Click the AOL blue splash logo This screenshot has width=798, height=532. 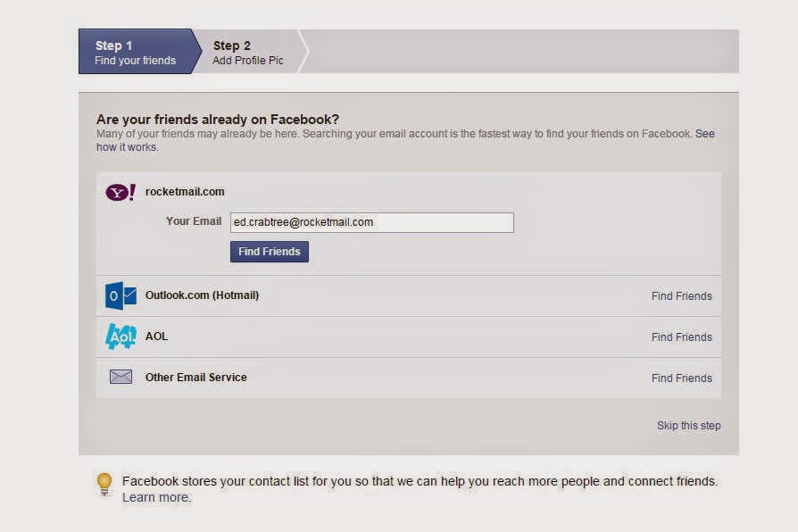(x=120, y=337)
